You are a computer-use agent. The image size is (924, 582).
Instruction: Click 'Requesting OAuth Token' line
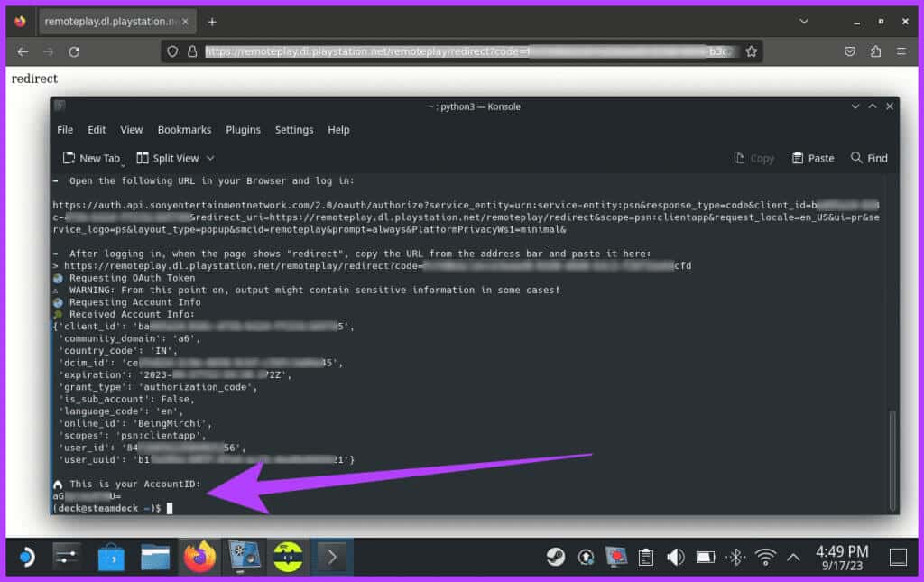pyautogui.click(x=132, y=277)
